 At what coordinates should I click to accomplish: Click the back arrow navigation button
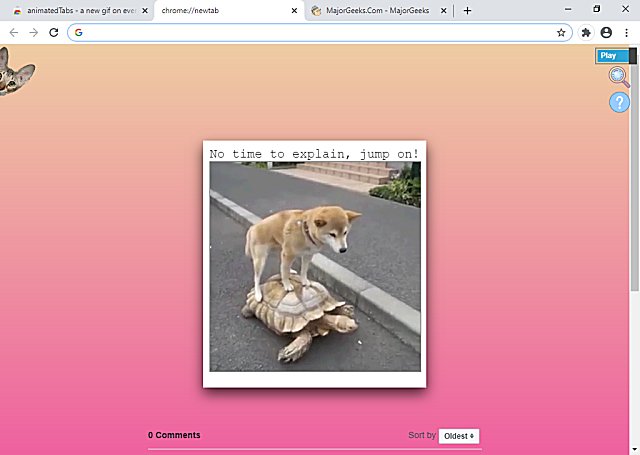tap(13, 32)
